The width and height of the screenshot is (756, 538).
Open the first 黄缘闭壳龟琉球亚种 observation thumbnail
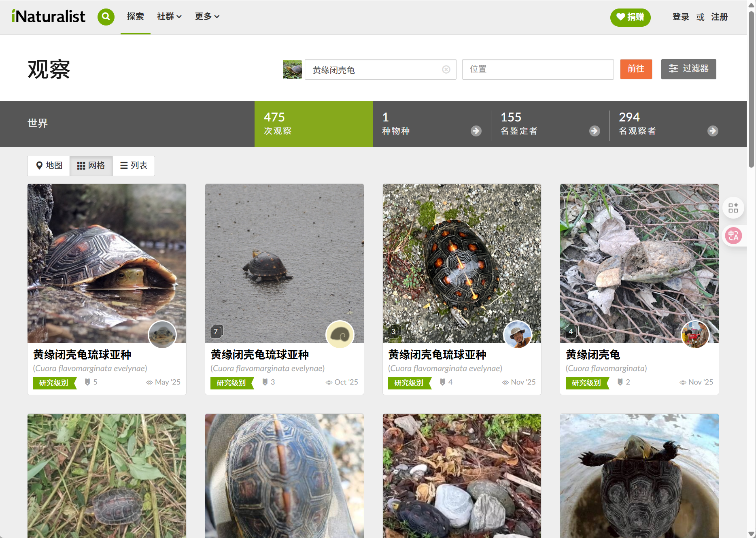tap(106, 263)
